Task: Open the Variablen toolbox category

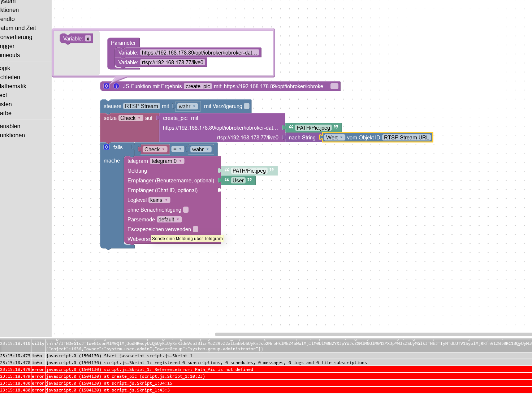Action: 10,126
